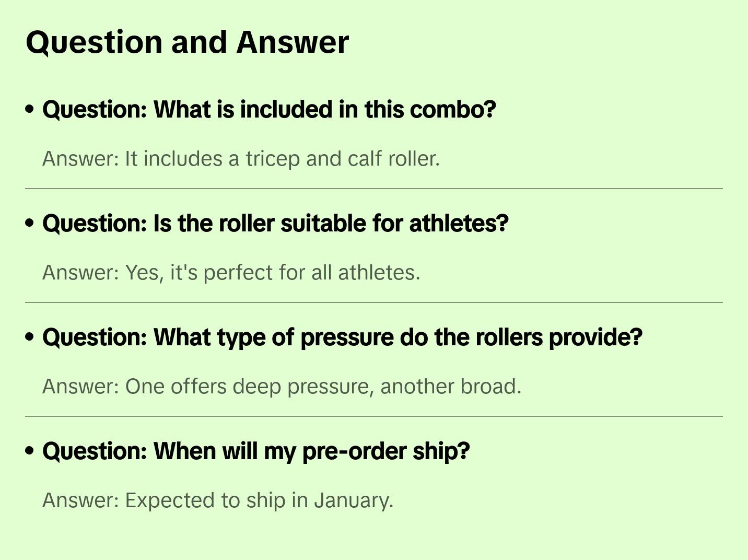Click answer "Yes, it's perfect for all athletes."
Image resolution: width=748 pixels, height=560 pixels.
(x=231, y=273)
